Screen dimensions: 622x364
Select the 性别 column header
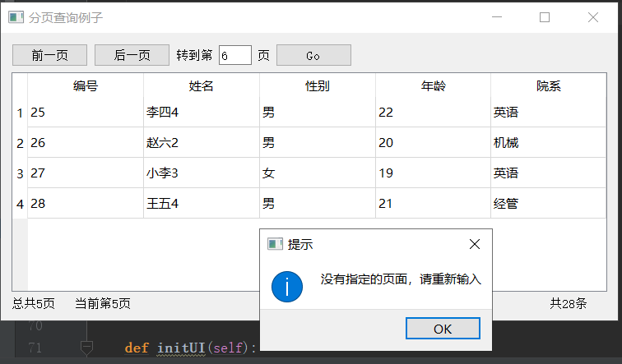click(x=318, y=85)
